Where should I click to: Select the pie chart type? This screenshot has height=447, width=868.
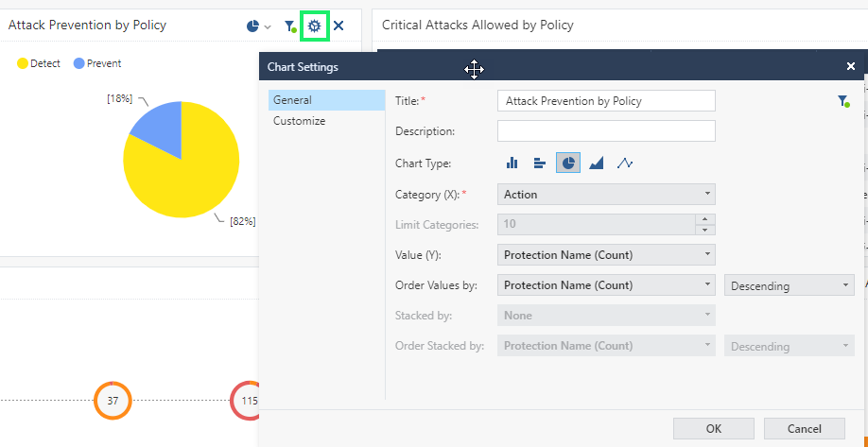(568, 163)
